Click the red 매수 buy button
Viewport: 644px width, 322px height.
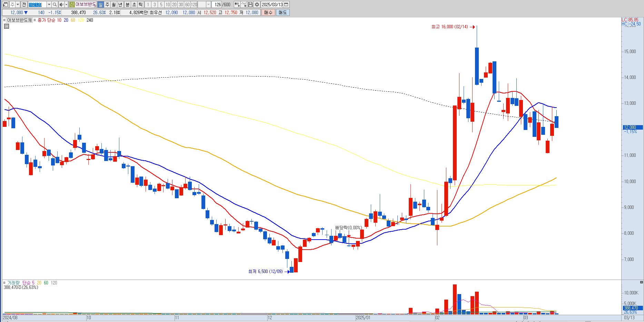[268, 12]
